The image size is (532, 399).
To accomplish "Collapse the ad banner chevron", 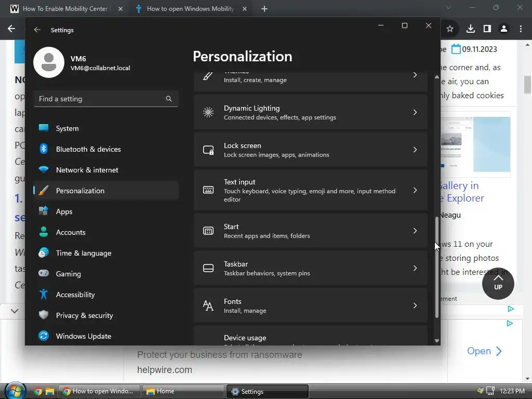I will coord(14,311).
